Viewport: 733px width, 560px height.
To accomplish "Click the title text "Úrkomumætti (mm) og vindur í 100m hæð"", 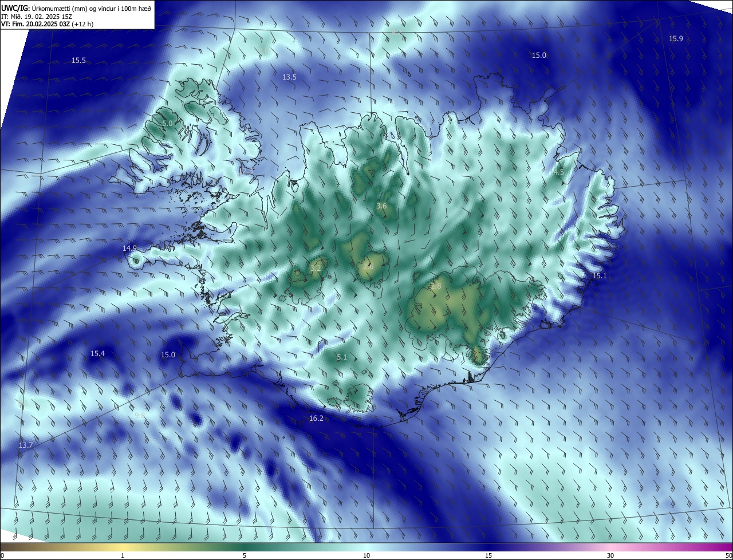I will click(92, 8).
